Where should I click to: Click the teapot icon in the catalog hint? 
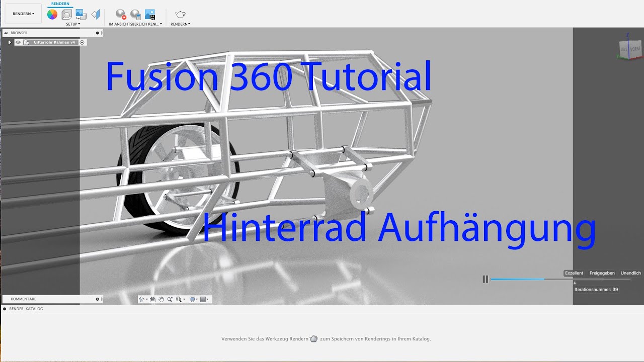coord(314,339)
